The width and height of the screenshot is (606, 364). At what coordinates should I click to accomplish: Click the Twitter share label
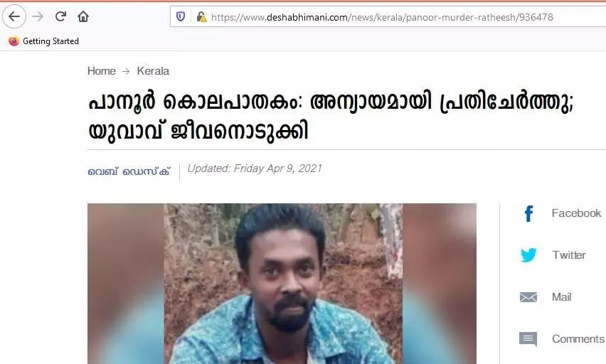(x=568, y=255)
